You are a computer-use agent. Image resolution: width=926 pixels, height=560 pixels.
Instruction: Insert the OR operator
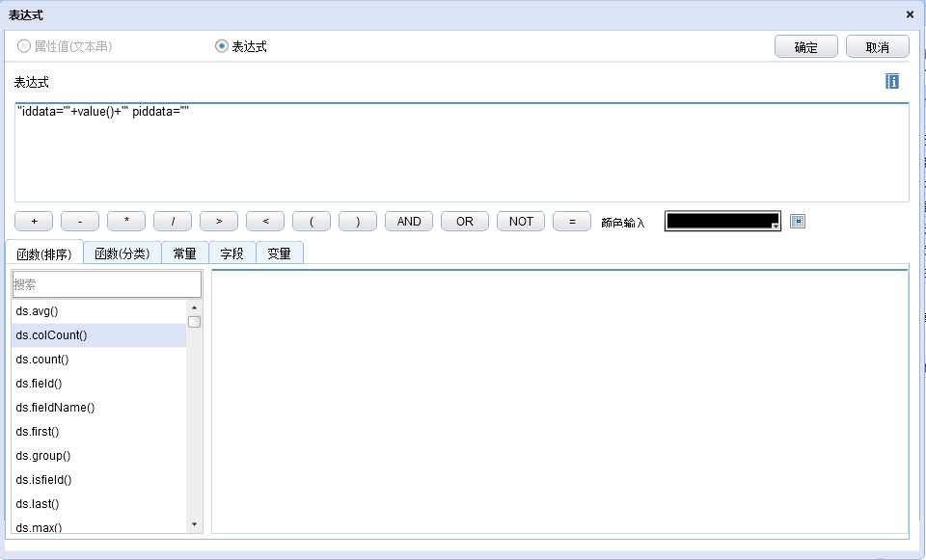point(465,222)
